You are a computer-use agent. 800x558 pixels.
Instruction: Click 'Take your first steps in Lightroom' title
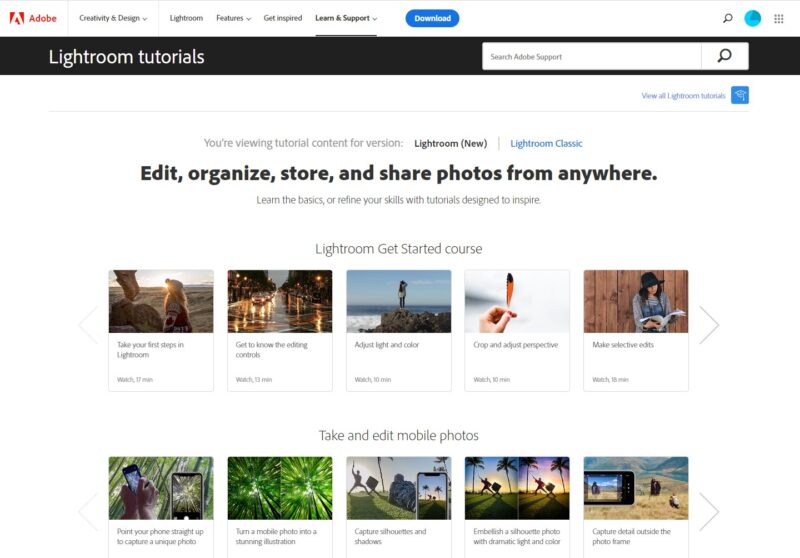tap(151, 350)
